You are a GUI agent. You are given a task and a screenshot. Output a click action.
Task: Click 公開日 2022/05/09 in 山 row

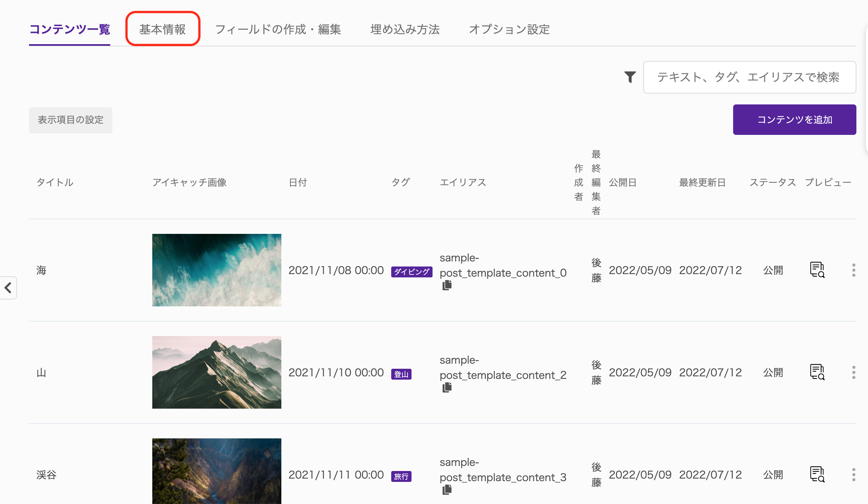640,372
